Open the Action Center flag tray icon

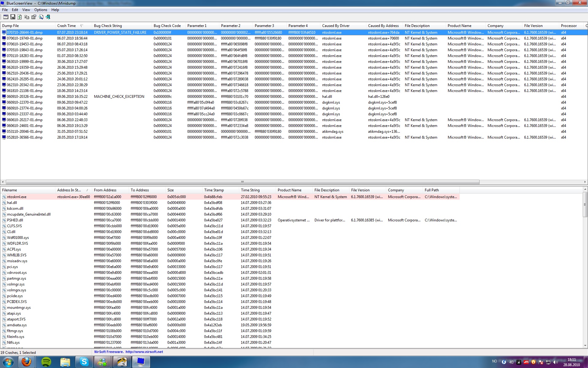[x=541, y=362]
